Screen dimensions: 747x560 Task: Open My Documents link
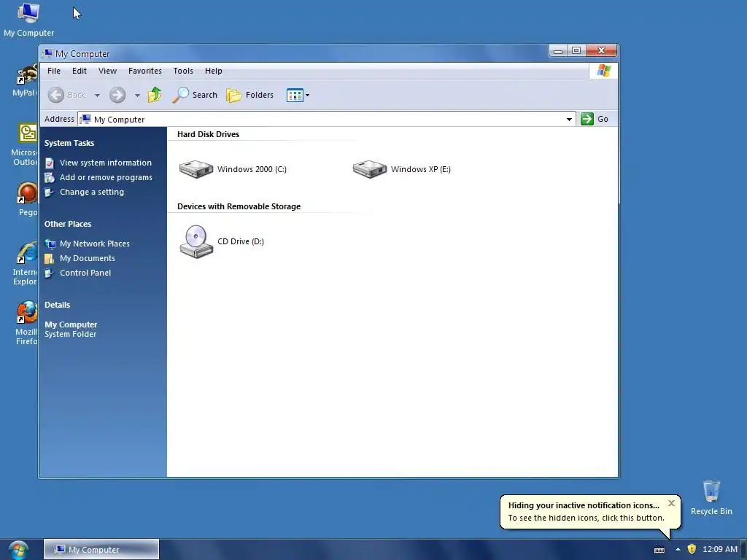point(88,258)
